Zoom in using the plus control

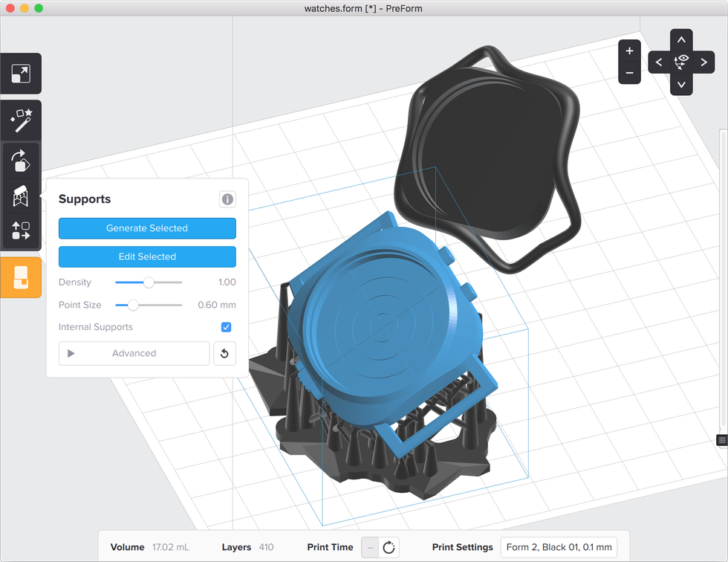(x=629, y=51)
